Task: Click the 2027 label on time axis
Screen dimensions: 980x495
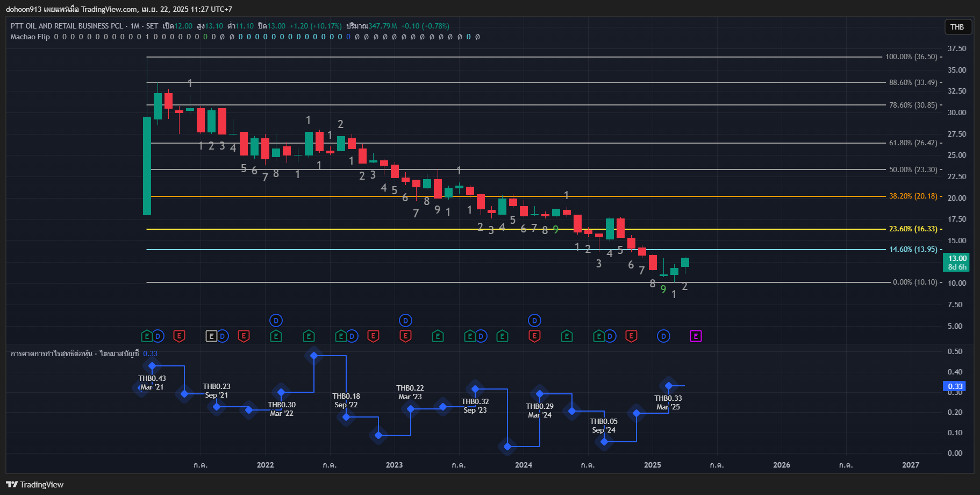Action: pos(911,465)
